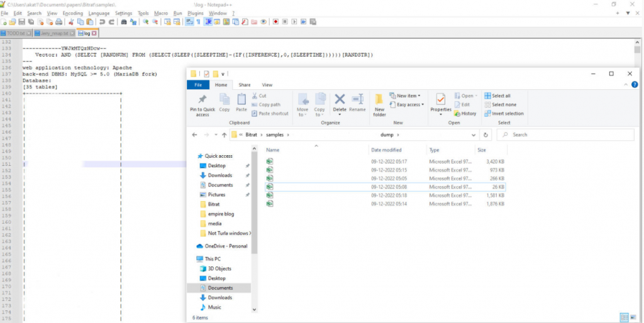Toggle the eye Monitoring icon in Notepad++
Image resolution: width=644 pixels, height=323 pixels.
pyautogui.click(x=264, y=22)
